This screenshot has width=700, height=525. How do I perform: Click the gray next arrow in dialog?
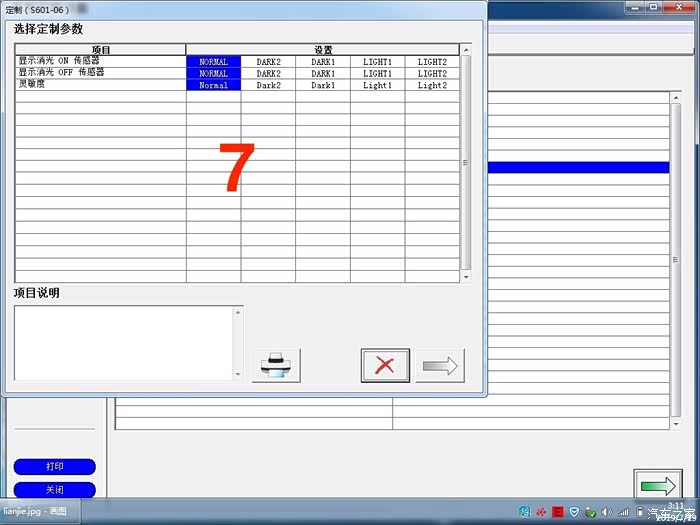click(x=440, y=366)
